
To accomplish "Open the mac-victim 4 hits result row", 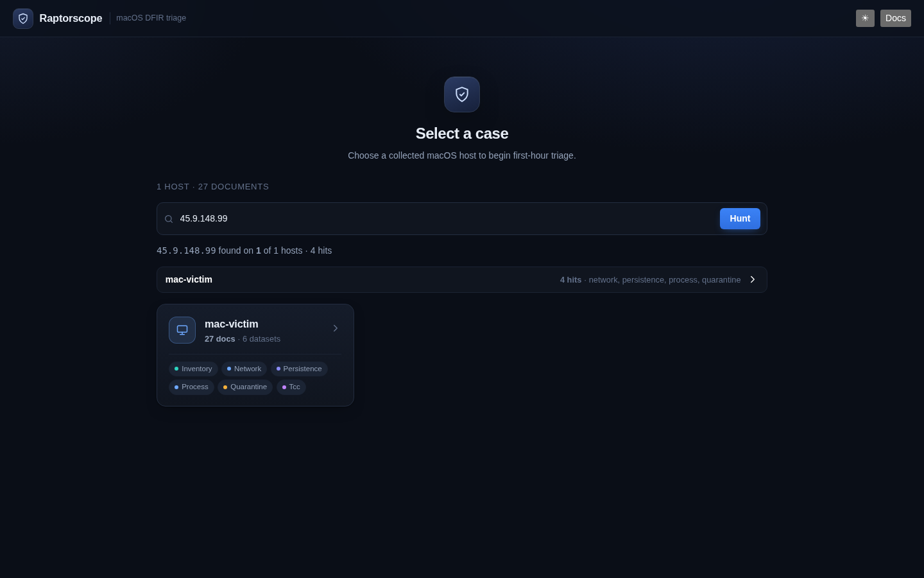I will click(x=462, y=279).
